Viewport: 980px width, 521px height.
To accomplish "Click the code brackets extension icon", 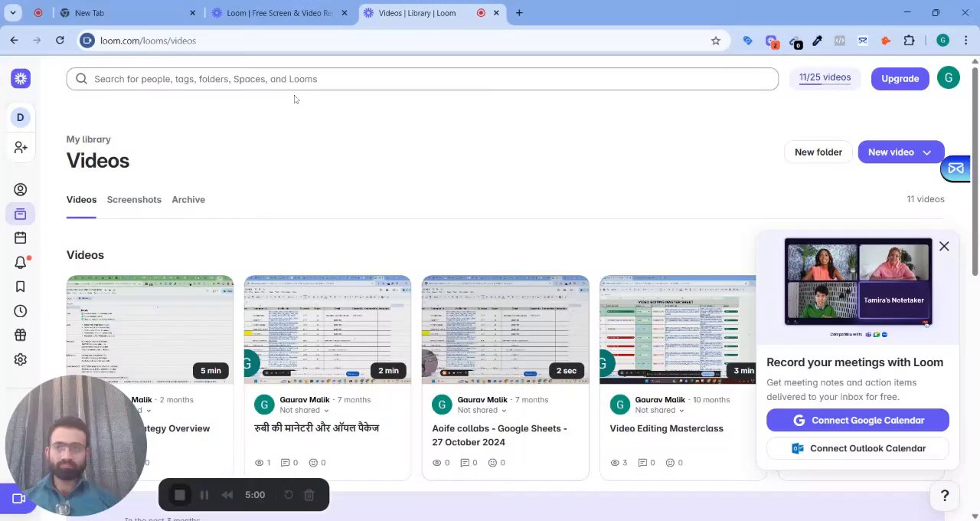I will [840, 41].
